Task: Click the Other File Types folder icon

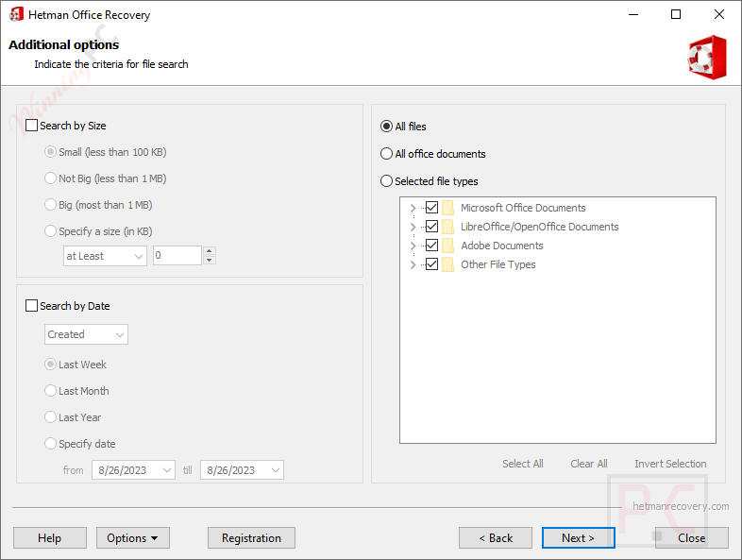Action: coord(447,264)
